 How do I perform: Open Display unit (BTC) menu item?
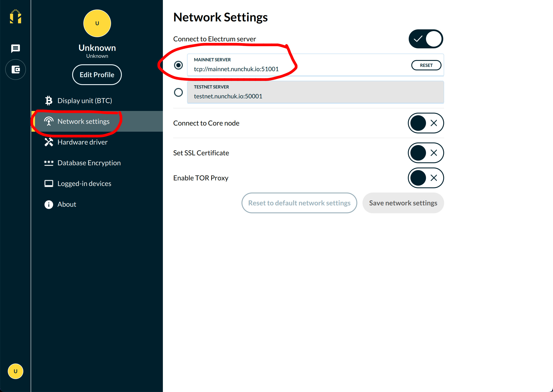tap(97, 101)
